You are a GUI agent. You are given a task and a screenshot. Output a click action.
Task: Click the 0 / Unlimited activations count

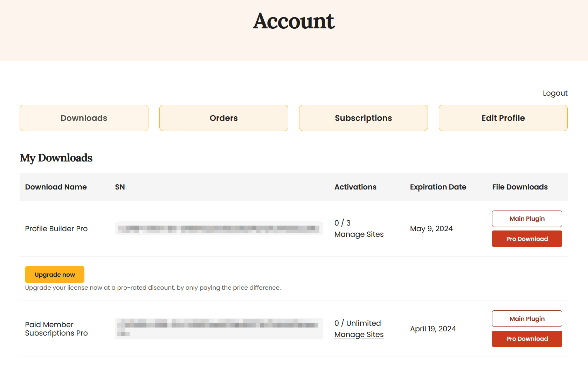pyautogui.click(x=358, y=323)
